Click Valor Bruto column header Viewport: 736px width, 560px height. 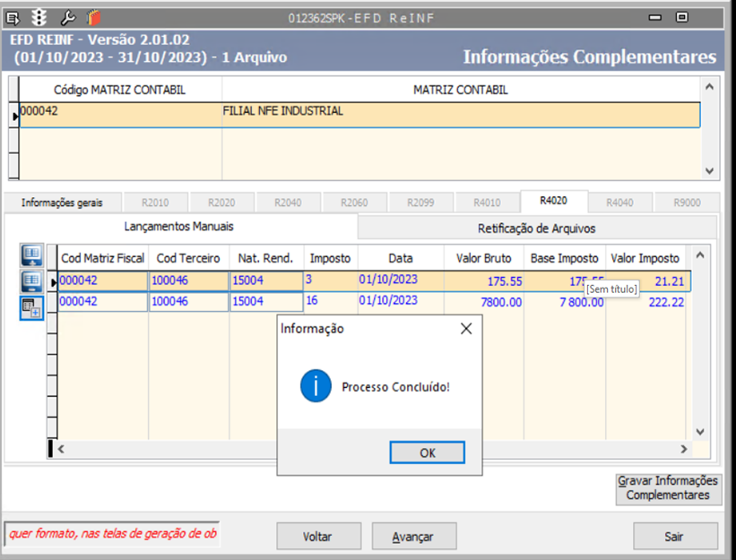pos(483,258)
